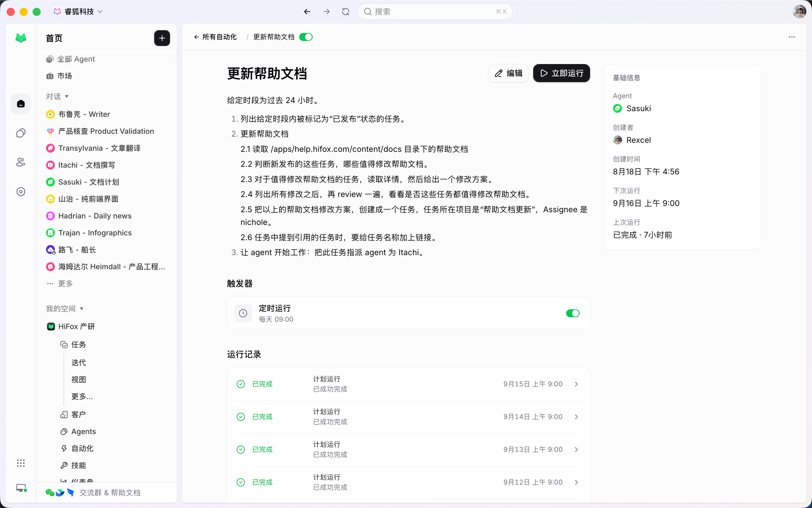This screenshot has width=812, height=508.
Task: Click the 客户 customers icon
Action: 64,415
